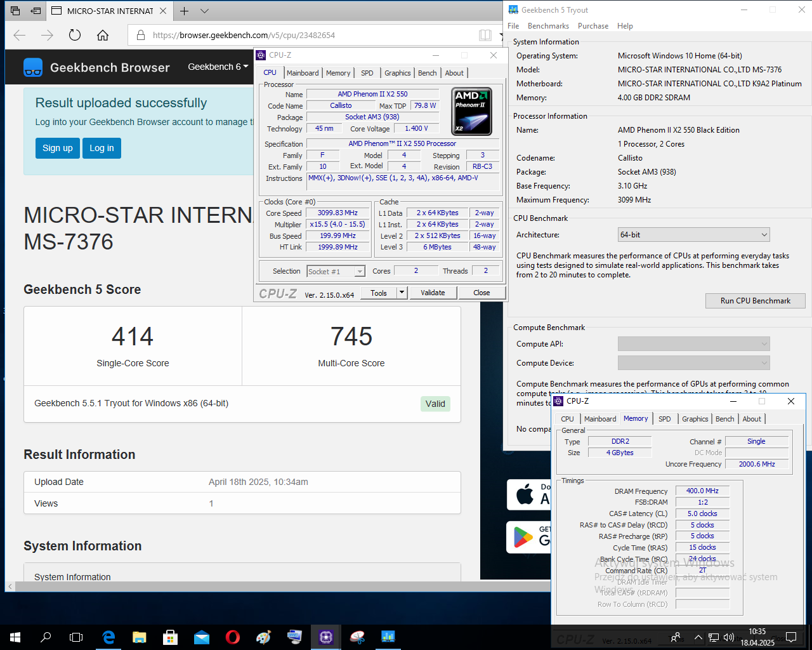Image resolution: width=812 pixels, height=650 pixels.
Task: Expand hidden system tray icons
Action: [698, 637]
